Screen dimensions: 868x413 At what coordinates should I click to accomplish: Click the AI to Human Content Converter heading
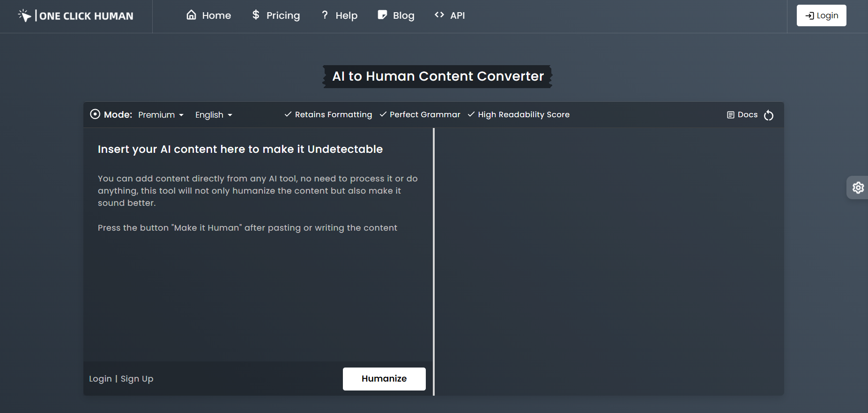pos(438,76)
